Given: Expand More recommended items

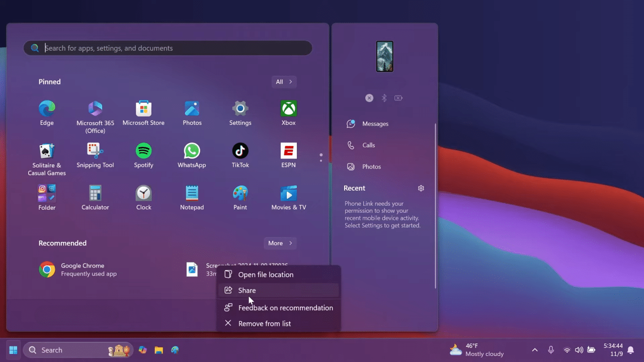Looking at the screenshot, I should (x=280, y=243).
